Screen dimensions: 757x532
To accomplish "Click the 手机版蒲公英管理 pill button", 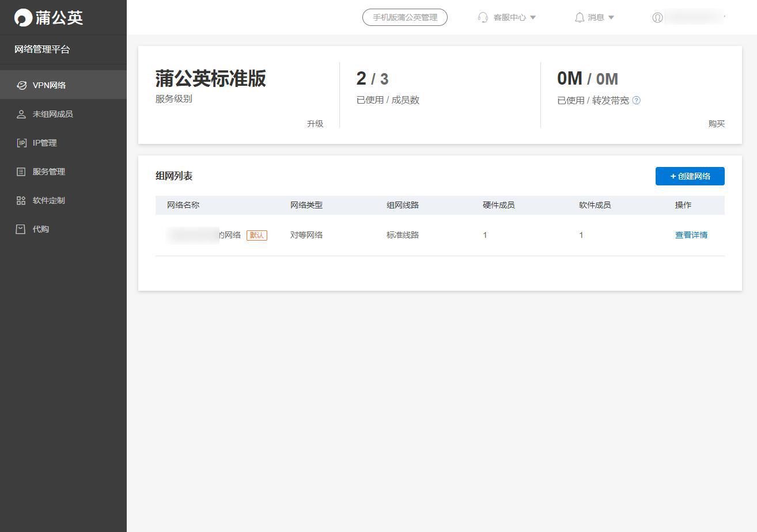I will pyautogui.click(x=404, y=17).
